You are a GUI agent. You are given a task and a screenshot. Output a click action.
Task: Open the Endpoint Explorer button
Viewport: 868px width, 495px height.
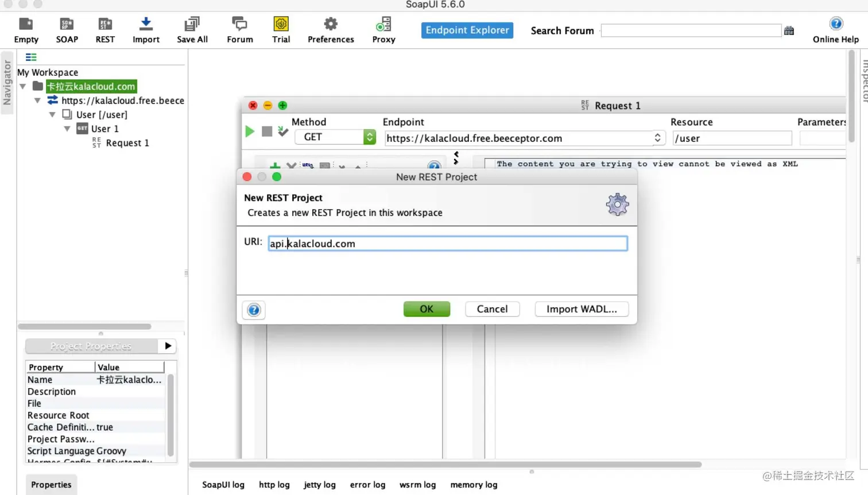click(x=467, y=30)
